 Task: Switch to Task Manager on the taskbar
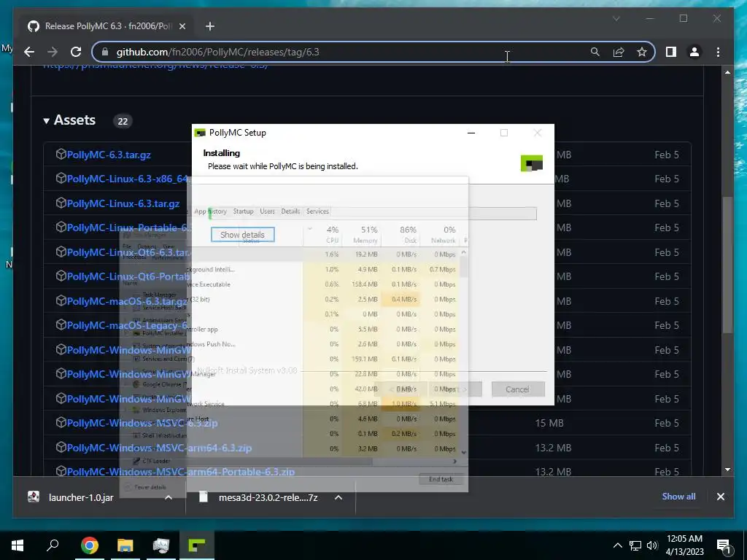(x=161, y=545)
